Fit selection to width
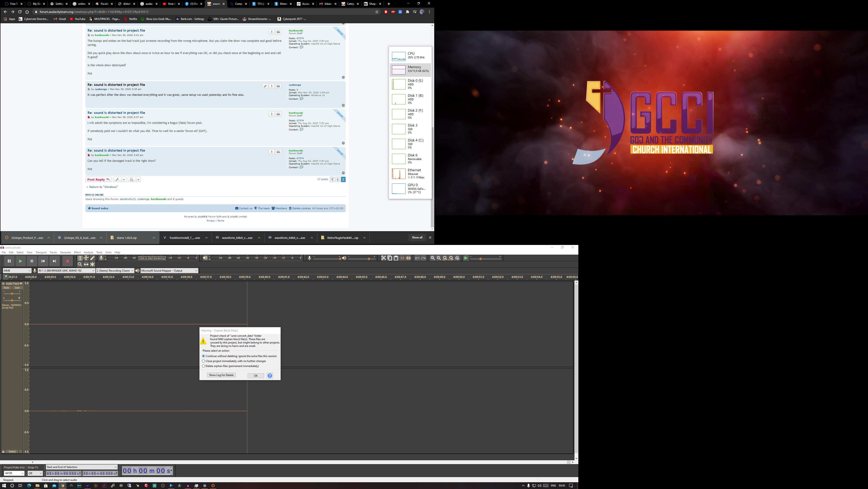Screen dimensions: 868x489 (445, 258)
